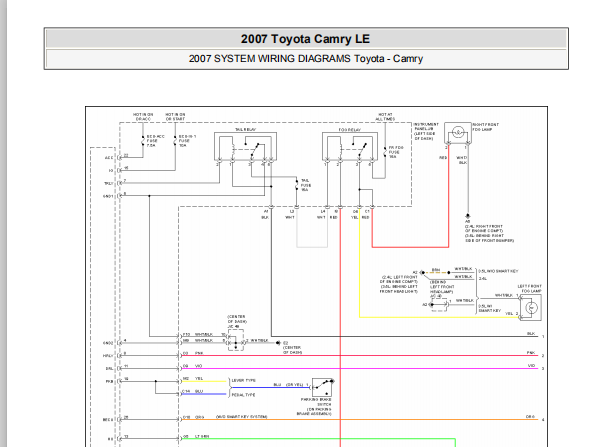Viewport: 602px width, 447px height.
Task: Click the parking brake switch symbol
Action: tap(322, 387)
